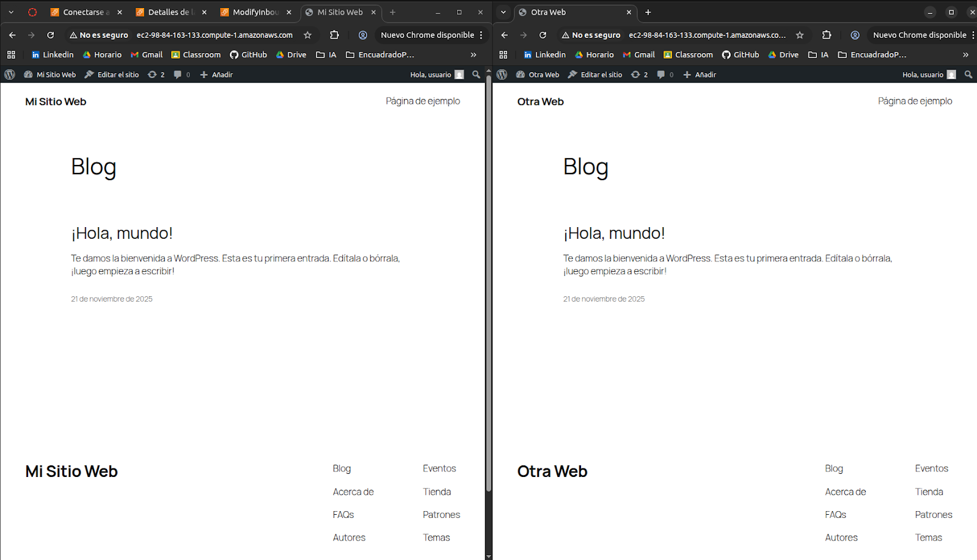Open the Tienda footer link on Otra Web
The height and width of the screenshot is (560, 977).
[x=929, y=492]
